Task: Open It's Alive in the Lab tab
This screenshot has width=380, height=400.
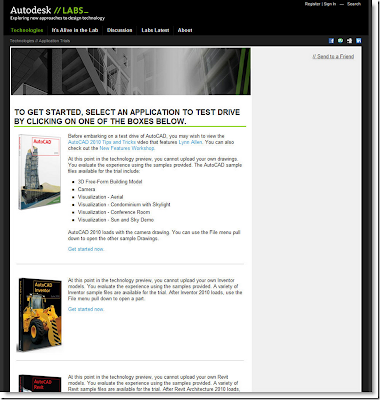Action: tap(75, 30)
